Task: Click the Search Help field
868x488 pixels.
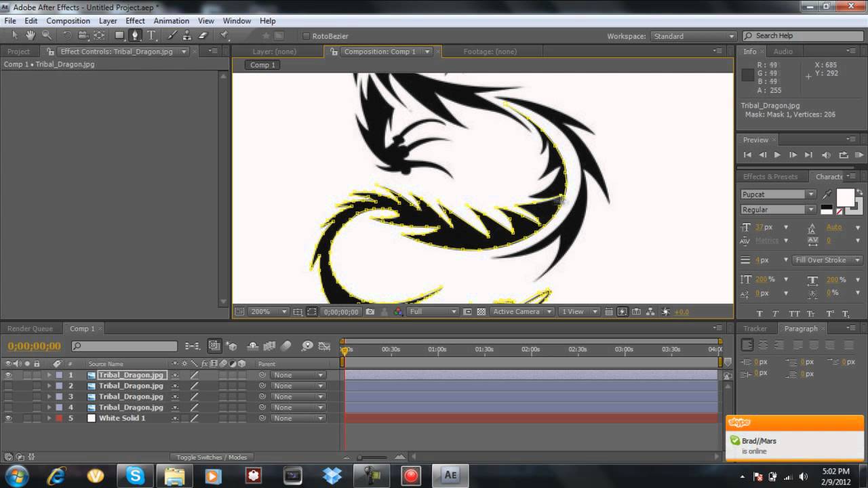Action: coord(804,36)
